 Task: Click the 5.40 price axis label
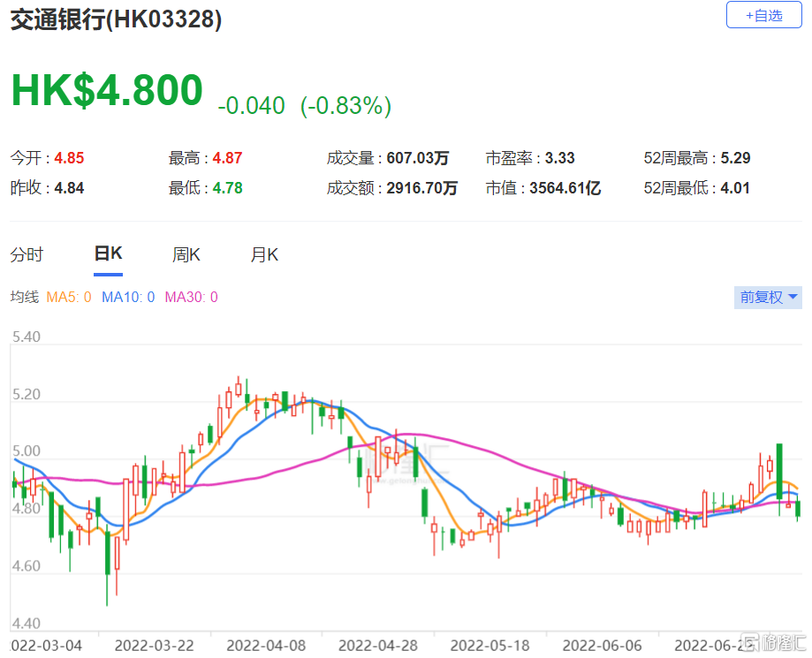tap(27, 337)
